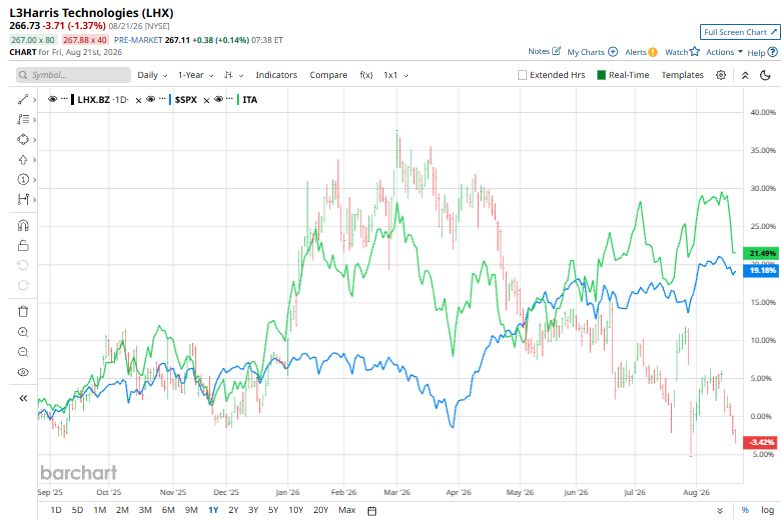This screenshot has width=782, height=522.
Task: Open LHX.BZ series options ellipsis
Action: [x=64, y=99]
